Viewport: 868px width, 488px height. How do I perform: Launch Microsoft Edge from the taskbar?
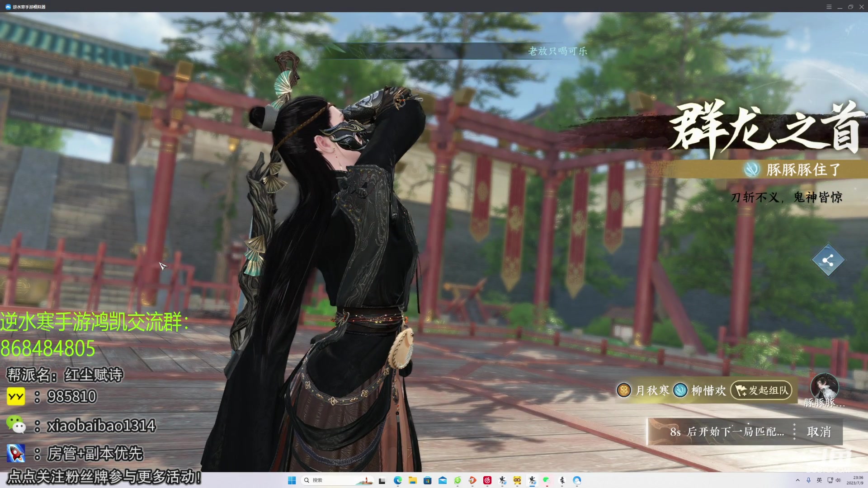click(397, 480)
